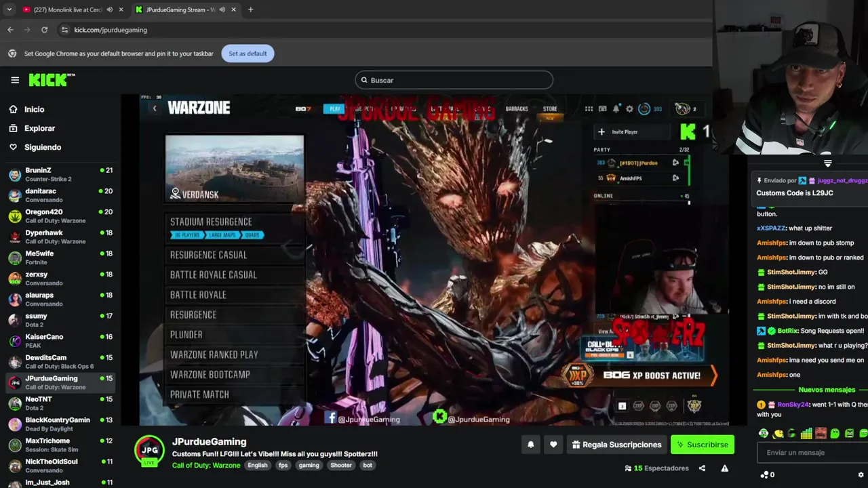
Task: Click the JPurdueGaming channel title heading
Action: click(x=209, y=442)
